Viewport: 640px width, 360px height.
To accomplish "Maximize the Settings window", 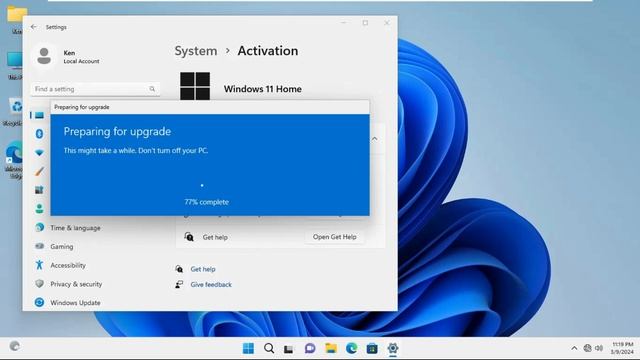I will [x=365, y=23].
